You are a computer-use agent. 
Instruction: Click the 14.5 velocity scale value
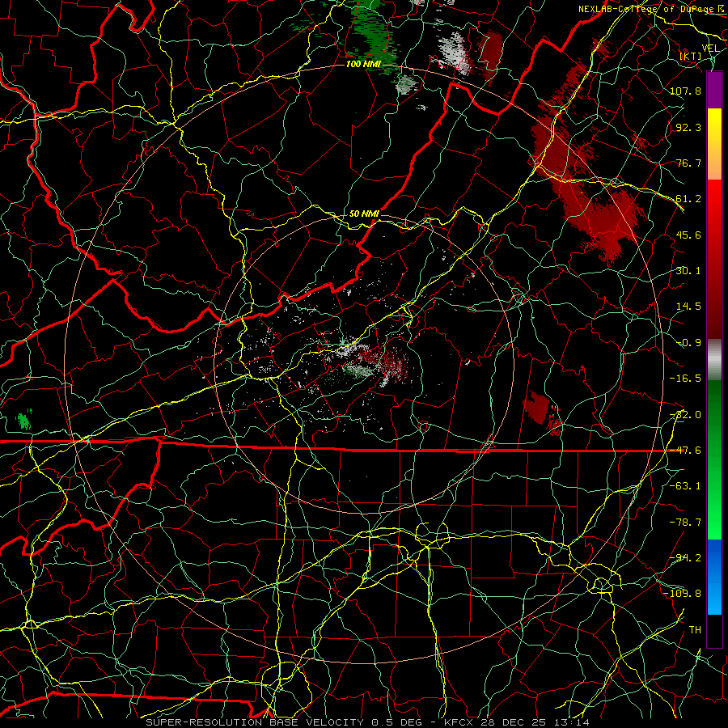click(x=688, y=307)
